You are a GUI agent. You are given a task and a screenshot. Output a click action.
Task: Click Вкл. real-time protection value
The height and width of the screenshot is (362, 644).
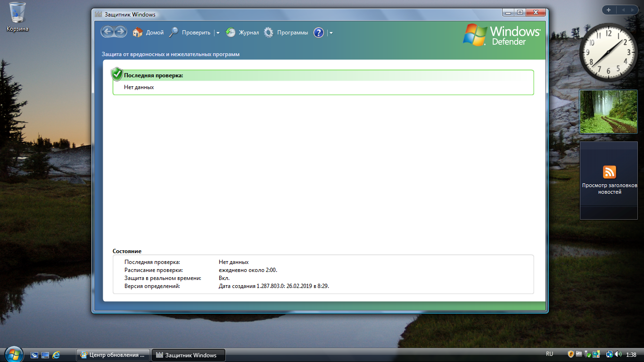[224, 278]
